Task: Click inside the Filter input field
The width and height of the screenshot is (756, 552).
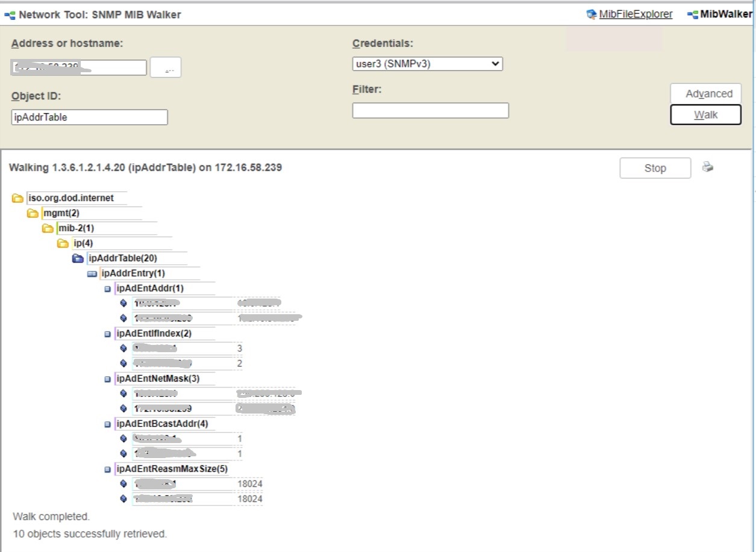Action: point(430,110)
